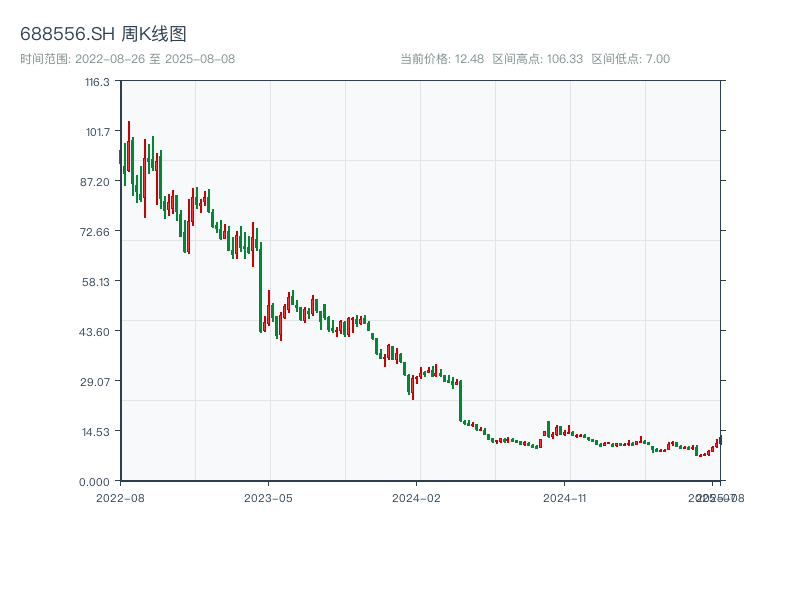This screenshot has height=600, width=800.
Task: Select the 2024-11 date on x-axis
Action: click(565, 497)
